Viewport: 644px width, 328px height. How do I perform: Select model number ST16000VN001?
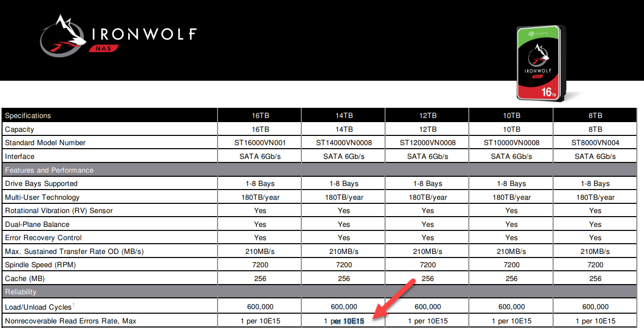[x=260, y=143]
